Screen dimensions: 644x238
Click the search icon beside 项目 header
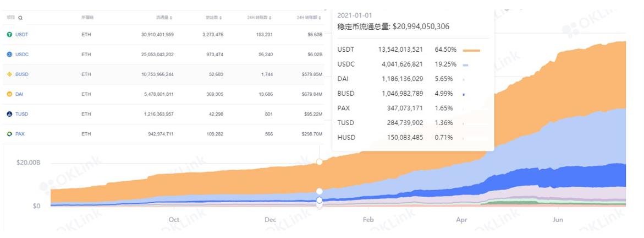(20, 18)
